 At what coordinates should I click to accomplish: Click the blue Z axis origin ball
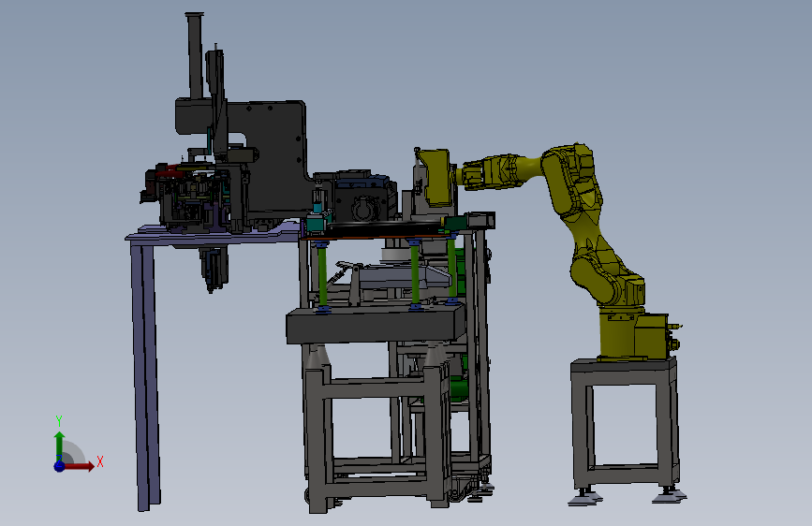click(x=59, y=466)
